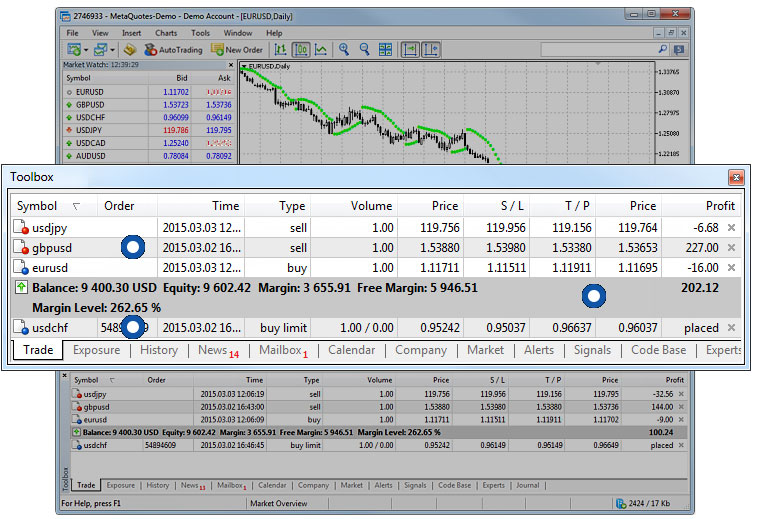Screen dimensions: 757x519
Task: Open the New Order dialog
Action: [x=237, y=49]
